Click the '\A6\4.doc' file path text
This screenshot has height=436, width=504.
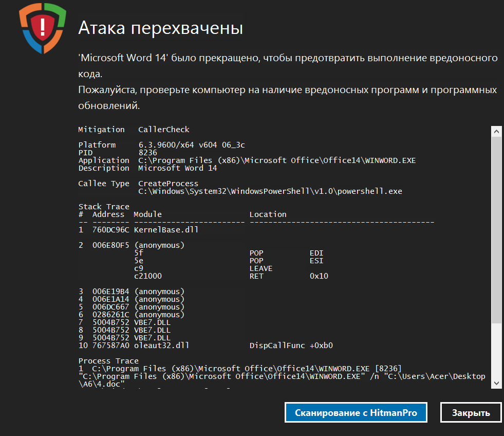point(102,385)
